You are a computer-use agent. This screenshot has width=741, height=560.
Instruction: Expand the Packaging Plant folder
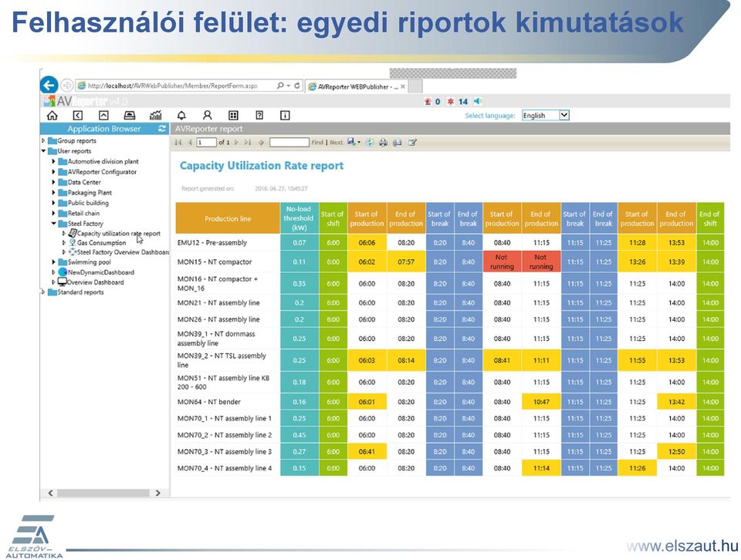[53, 193]
